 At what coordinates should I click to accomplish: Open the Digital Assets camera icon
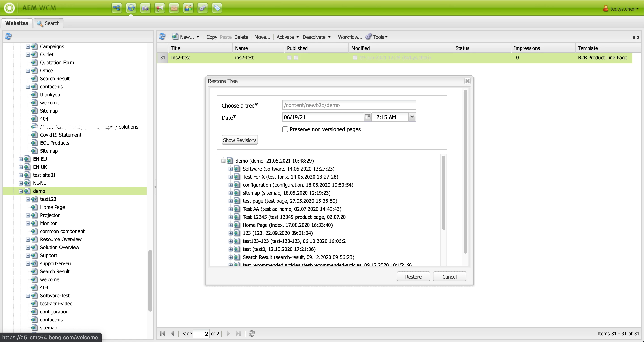pos(145,8)
